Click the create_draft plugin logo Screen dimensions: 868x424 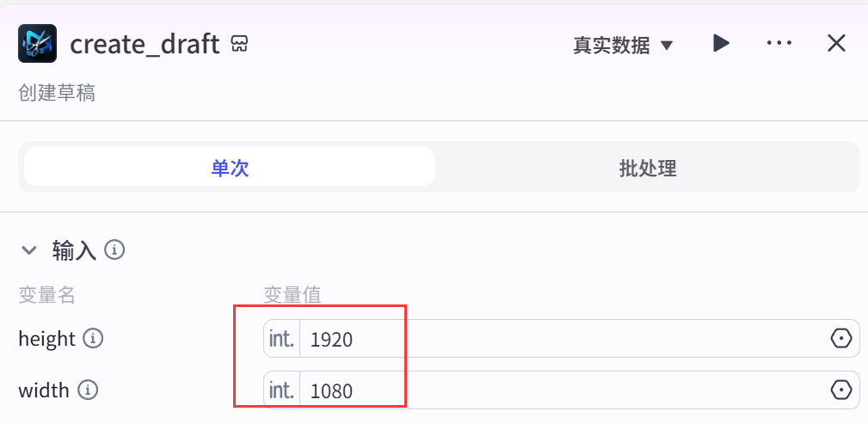pyautogui.click(x=37, y=43)
